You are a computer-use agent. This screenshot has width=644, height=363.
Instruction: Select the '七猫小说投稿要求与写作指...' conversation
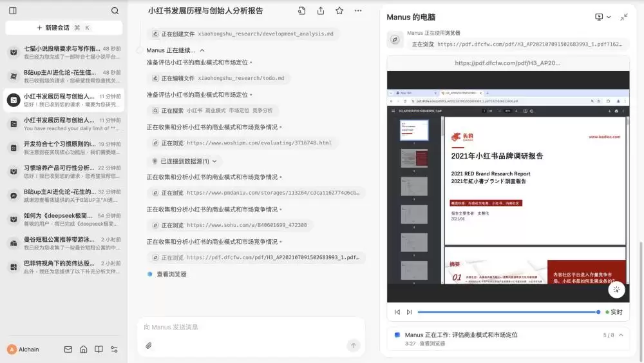64,52
